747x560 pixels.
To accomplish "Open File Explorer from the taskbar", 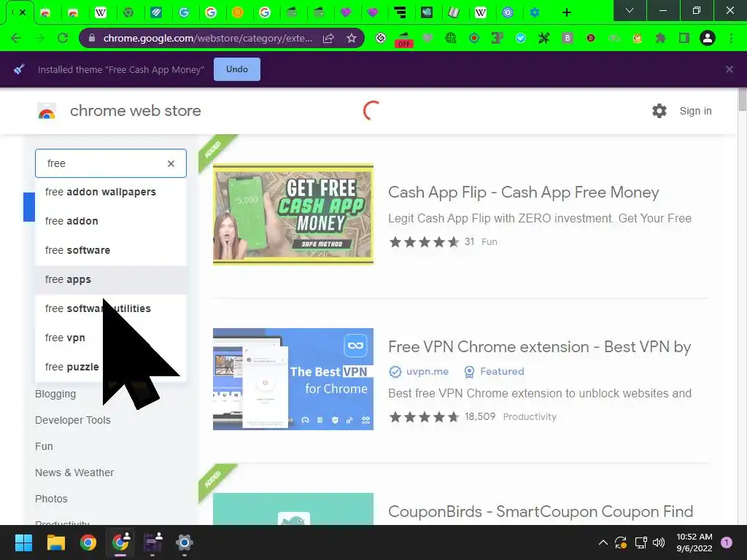I will (55, 542).
